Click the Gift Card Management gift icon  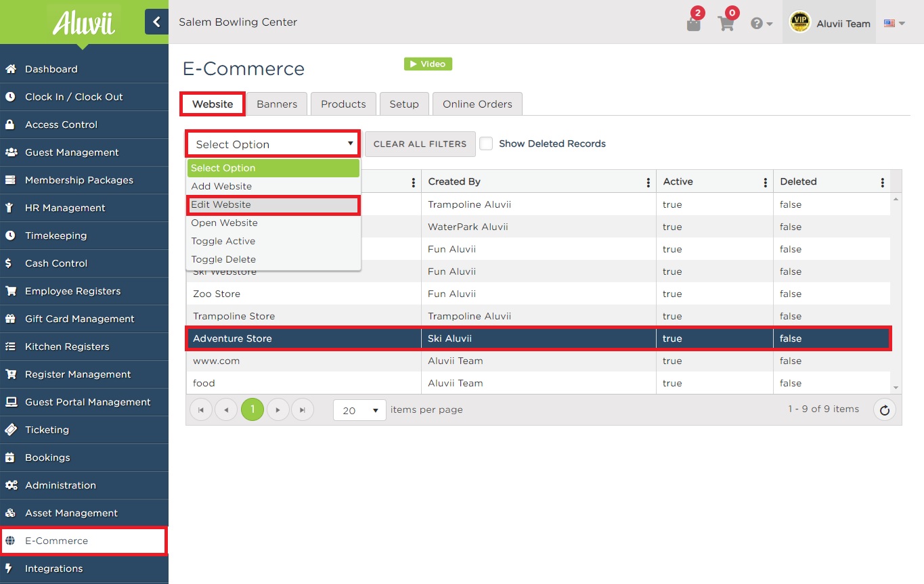10,319
